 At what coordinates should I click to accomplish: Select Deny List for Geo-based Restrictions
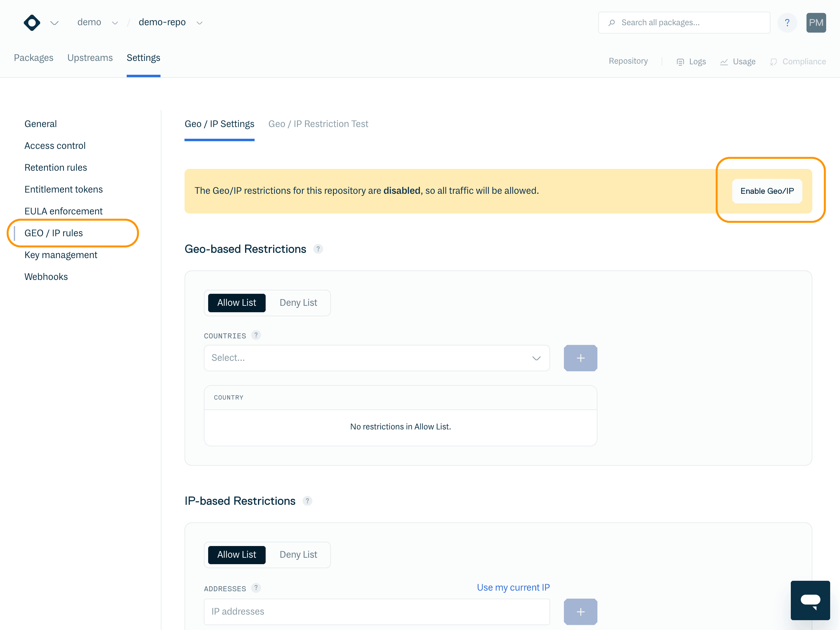click(x=298, y=302)
